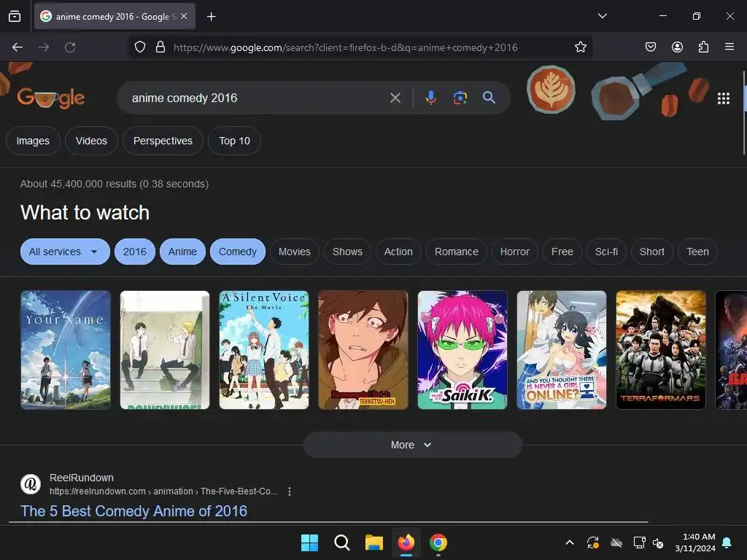Viewport: 747px width, 560px height.
Task: Open the extensions puzzle icon
Action: coord(703,47)
